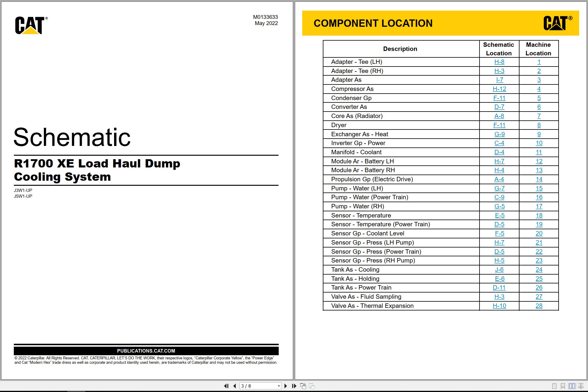Jump to the last page

pos(294,386)
